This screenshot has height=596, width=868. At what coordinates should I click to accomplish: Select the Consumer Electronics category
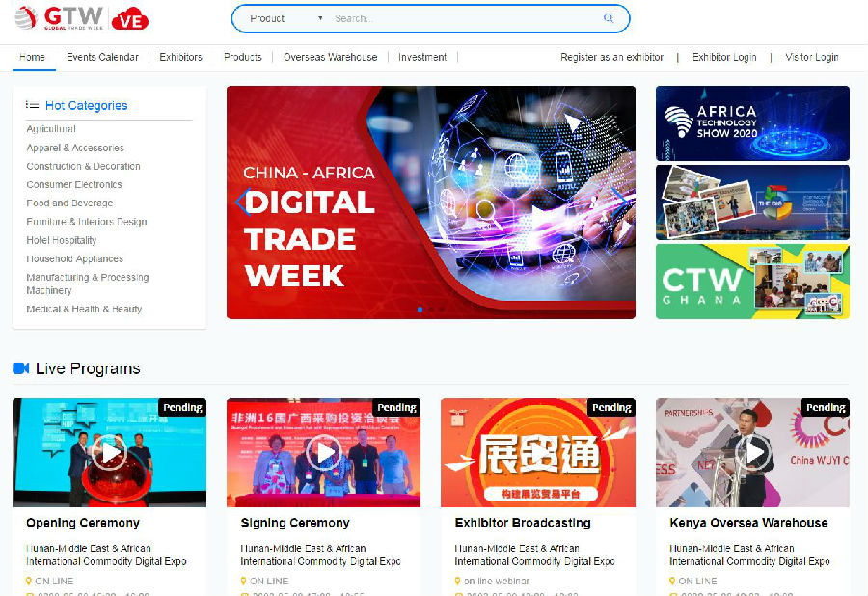click(x=74, y=185)
